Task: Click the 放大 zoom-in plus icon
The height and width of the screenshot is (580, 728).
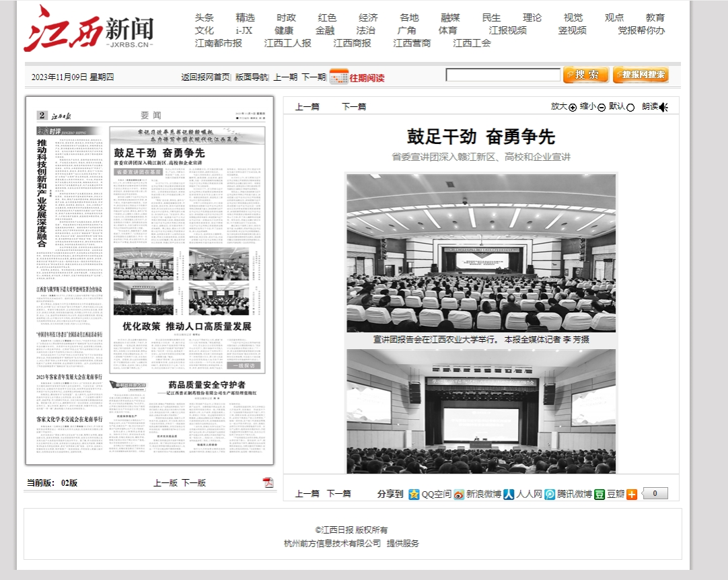Action: point(573,108)
